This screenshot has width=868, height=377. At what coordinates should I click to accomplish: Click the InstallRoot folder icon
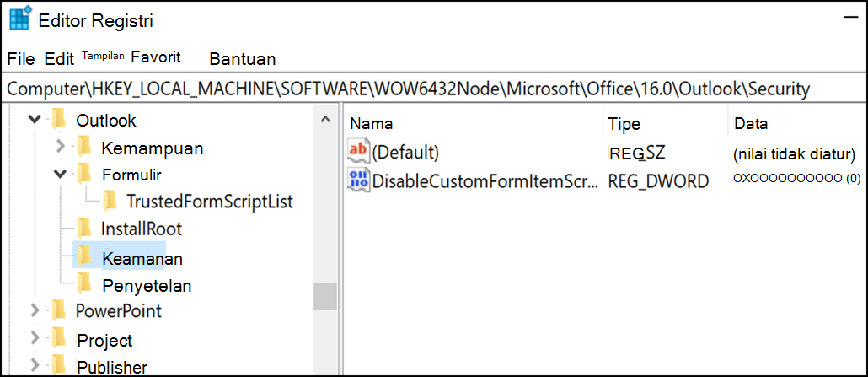tap(83, 228)
